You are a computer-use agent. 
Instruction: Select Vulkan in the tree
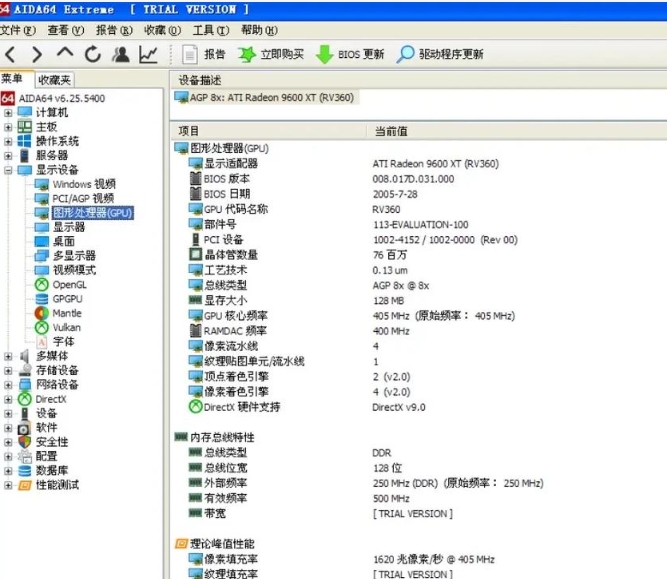tap(67, 327)
